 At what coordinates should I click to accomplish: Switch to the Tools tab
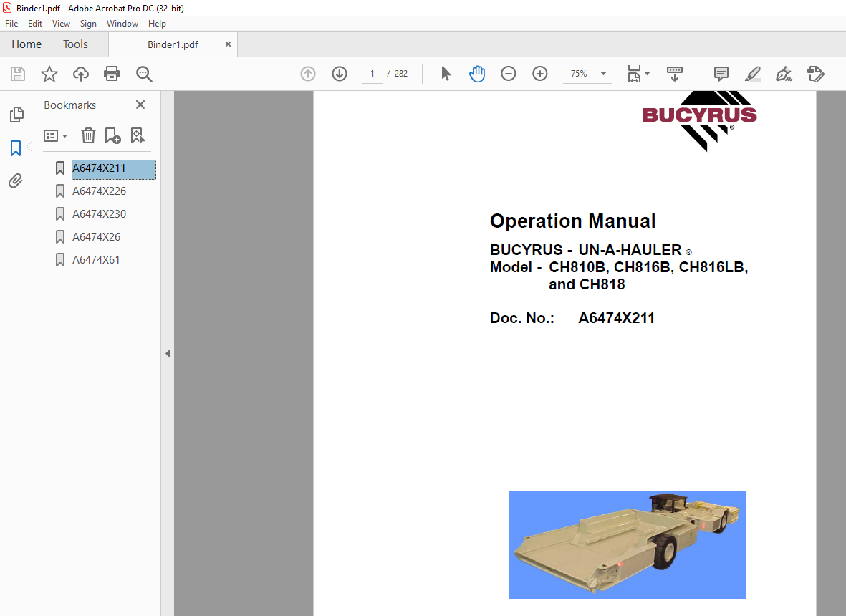(75, 44)
